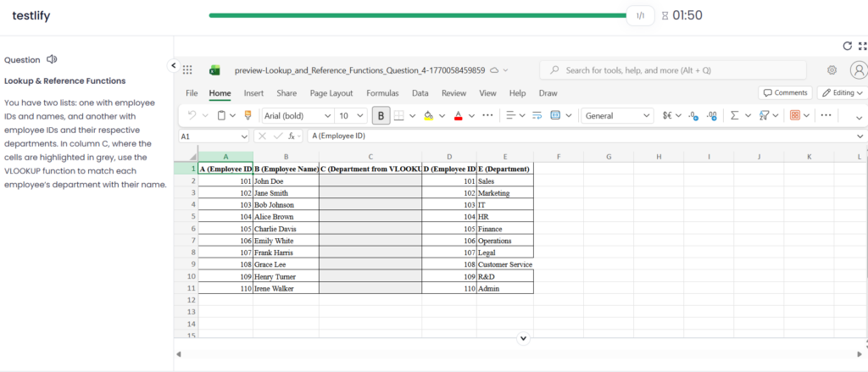Click the formula bar Cancel X icon
This screenshot has height=372, width=868.
click(x=263, y=136)
